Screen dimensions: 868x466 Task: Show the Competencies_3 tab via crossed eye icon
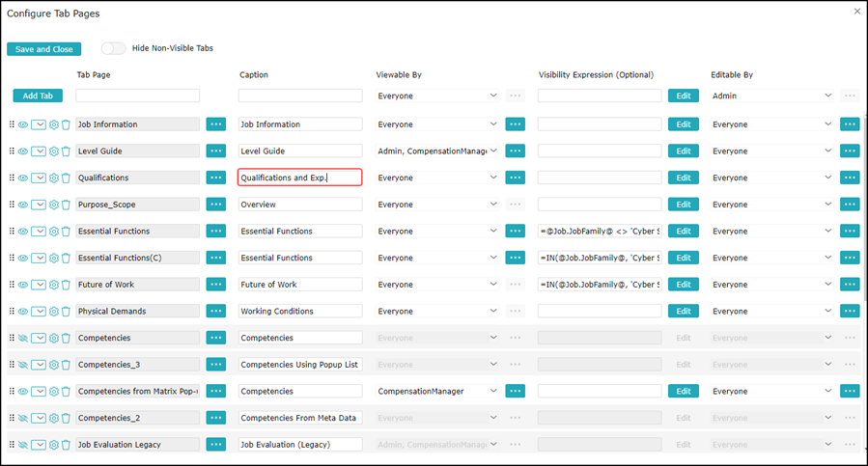pos(23,365)
